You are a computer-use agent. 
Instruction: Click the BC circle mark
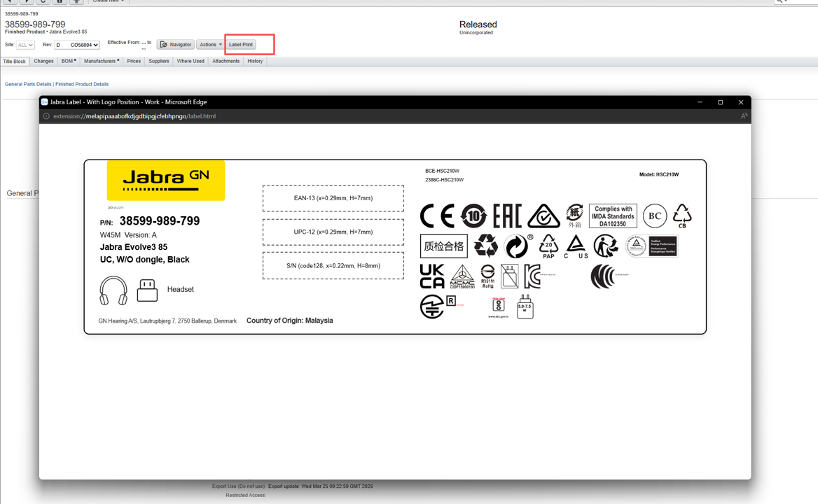(655, 216)
